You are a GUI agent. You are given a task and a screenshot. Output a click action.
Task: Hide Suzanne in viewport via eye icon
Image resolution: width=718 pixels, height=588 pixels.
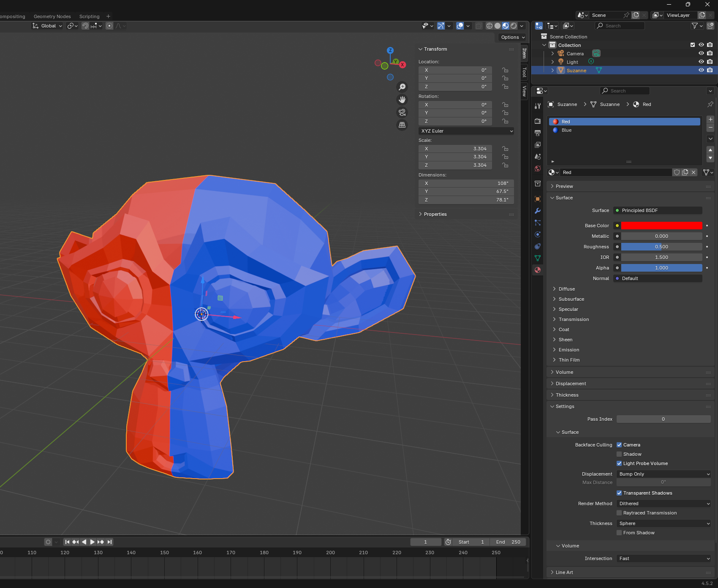(x=701, y=70)
